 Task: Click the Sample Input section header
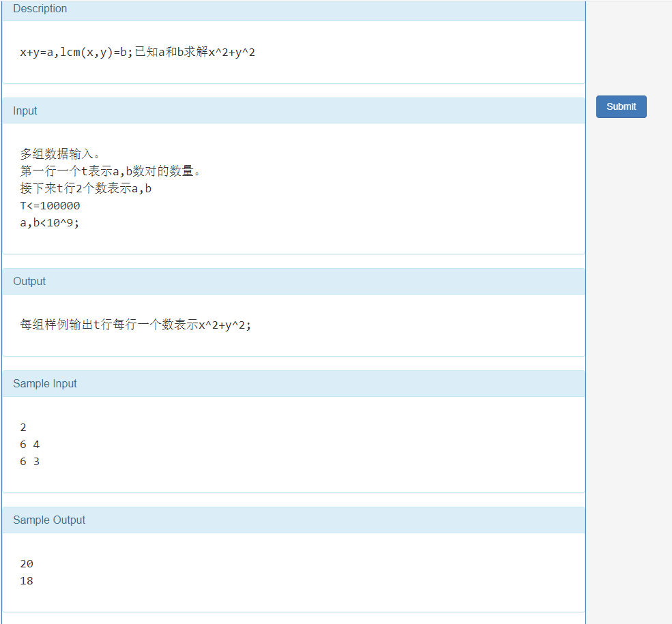[x=44, y=383]
